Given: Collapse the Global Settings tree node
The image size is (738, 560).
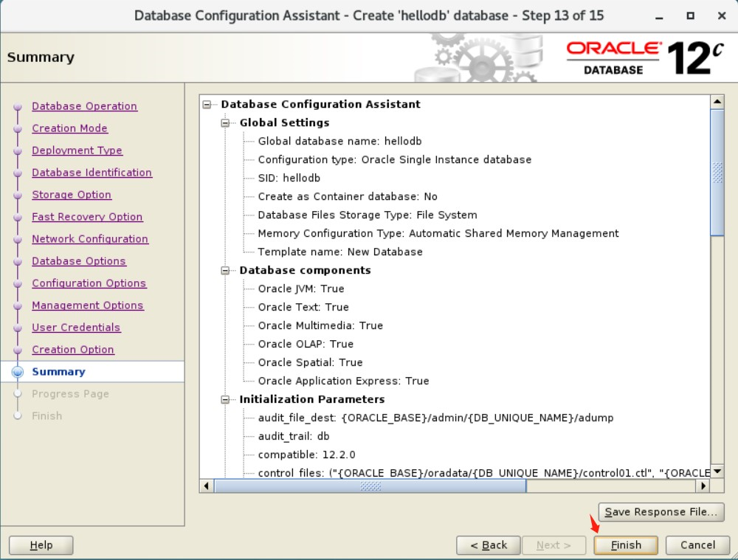Looking at the screenshot, I should [225, 122].
